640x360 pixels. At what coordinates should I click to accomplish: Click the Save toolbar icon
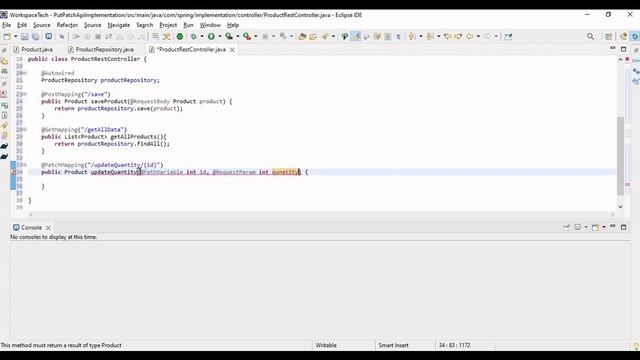[24, 37]
